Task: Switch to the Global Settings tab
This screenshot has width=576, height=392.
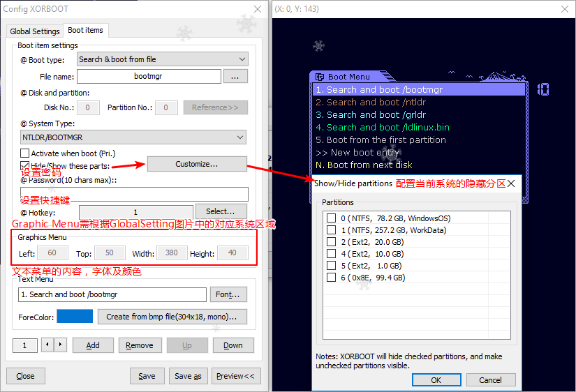Action: pyautogui.click(x=34, y=31)
